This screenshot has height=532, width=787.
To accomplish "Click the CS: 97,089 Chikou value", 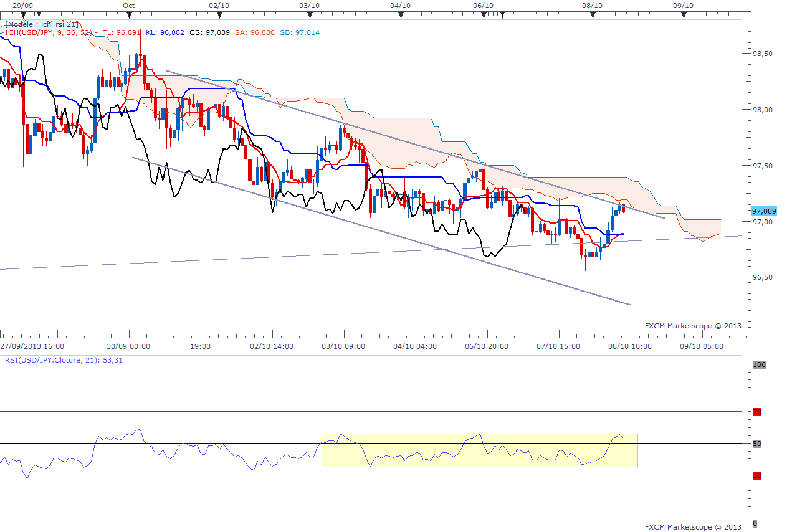I will click(209, 32).
